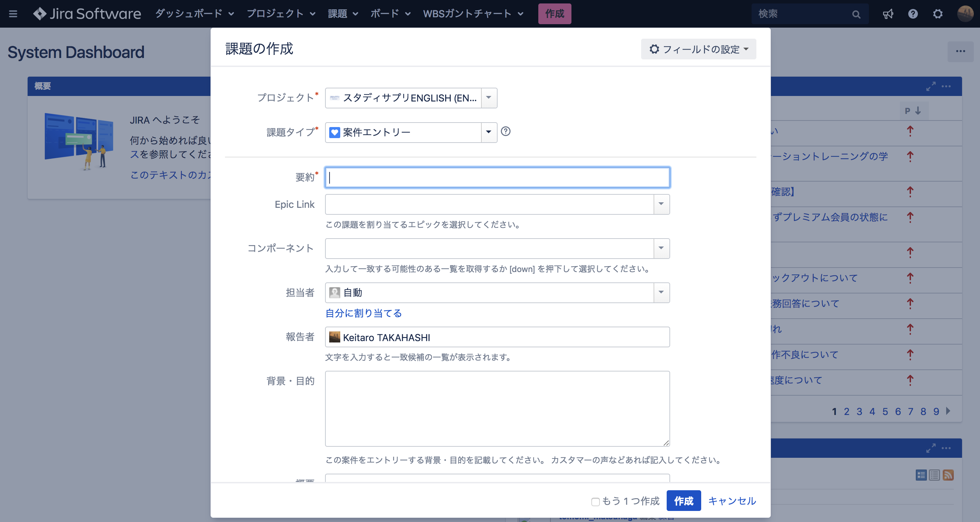Go to page 2 of issues
The height and width of the screenshot is (522, 980).
point(846,411)
